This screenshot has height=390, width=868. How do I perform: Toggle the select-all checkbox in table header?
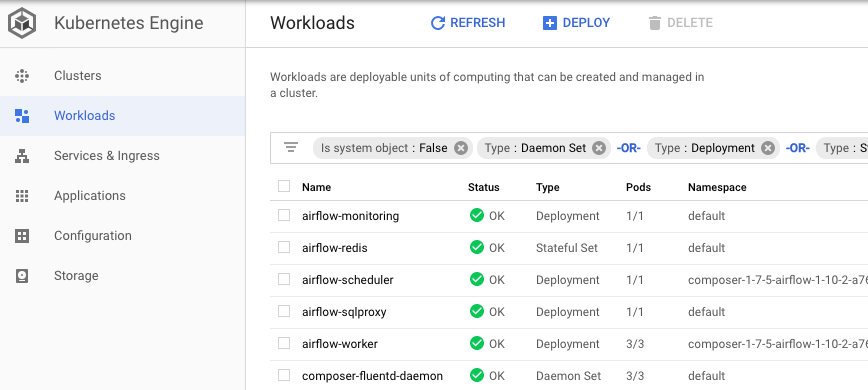coord(284,186)
